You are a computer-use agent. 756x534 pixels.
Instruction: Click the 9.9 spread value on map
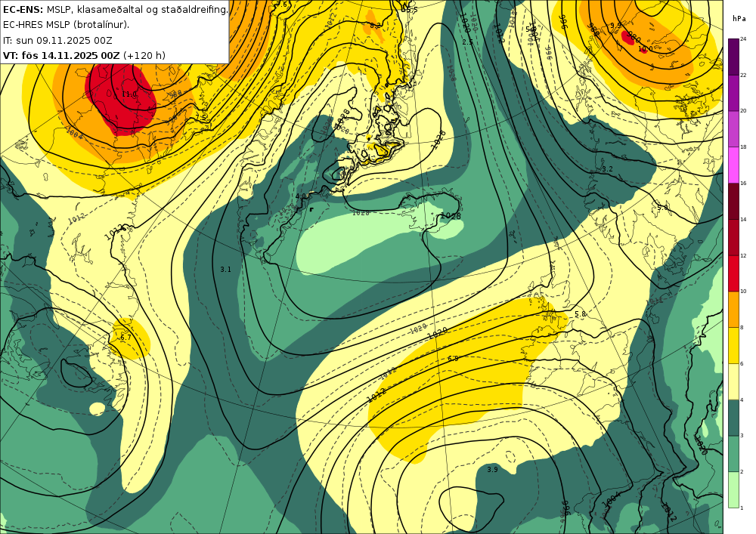(x=615, y=25)
